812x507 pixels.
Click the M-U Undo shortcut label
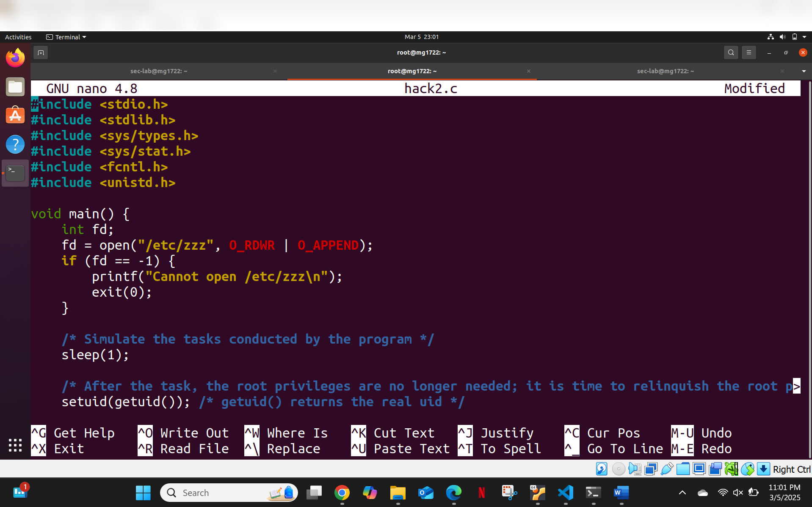pos(702,433)
